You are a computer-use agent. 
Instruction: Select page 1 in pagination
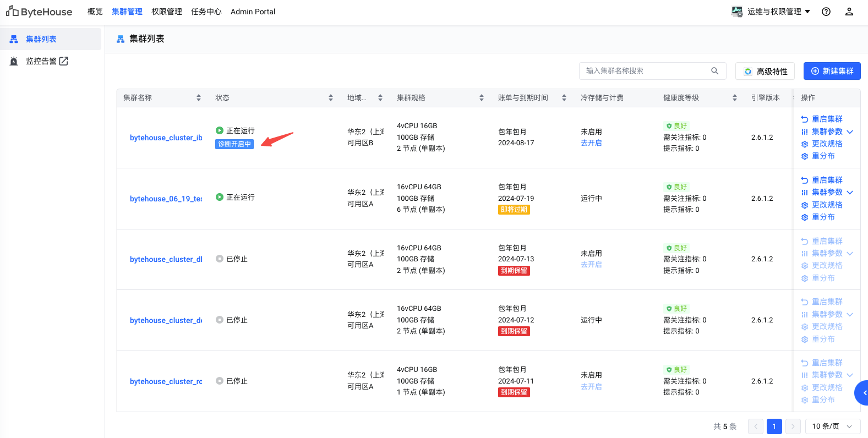coord(774,426)
